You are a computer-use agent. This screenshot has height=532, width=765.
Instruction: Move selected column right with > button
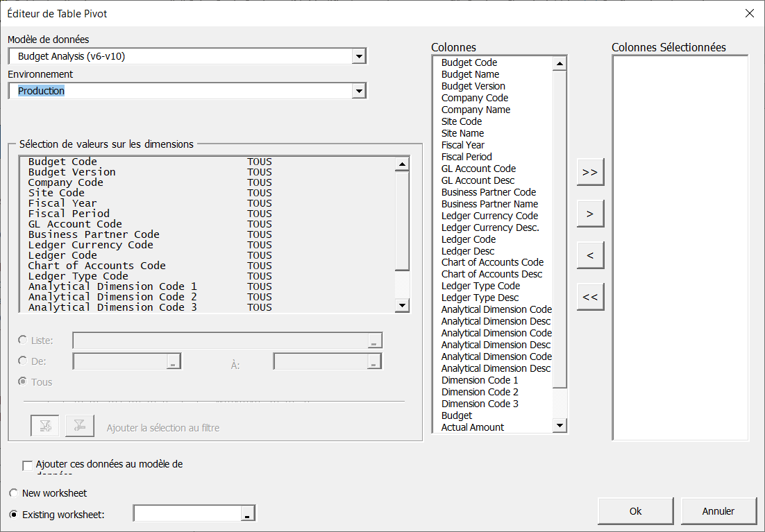(x=590, y=214)
